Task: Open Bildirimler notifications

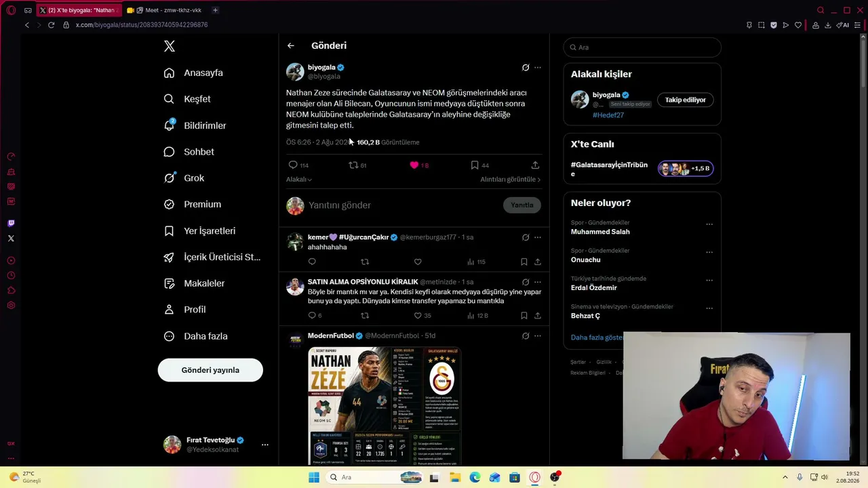Action: (x=195, y=125)
